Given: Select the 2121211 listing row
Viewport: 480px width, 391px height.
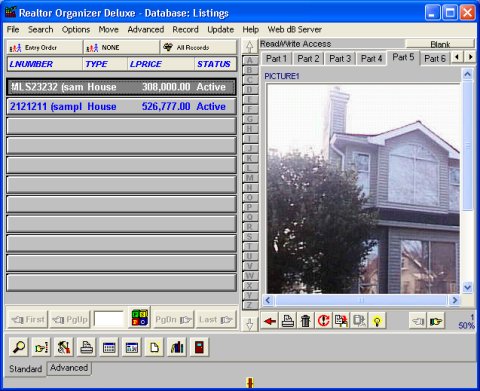Looking at the screenshot, I should [121, 106].
